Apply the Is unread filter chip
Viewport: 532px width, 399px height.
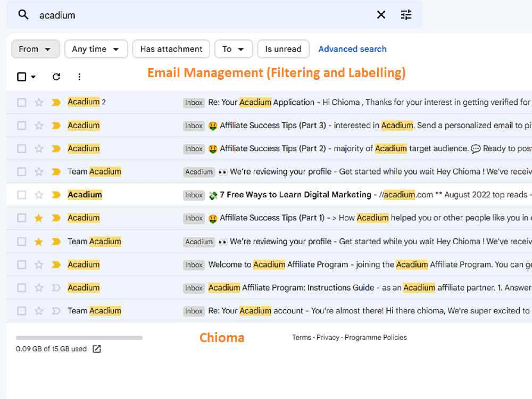pos(284,49)
